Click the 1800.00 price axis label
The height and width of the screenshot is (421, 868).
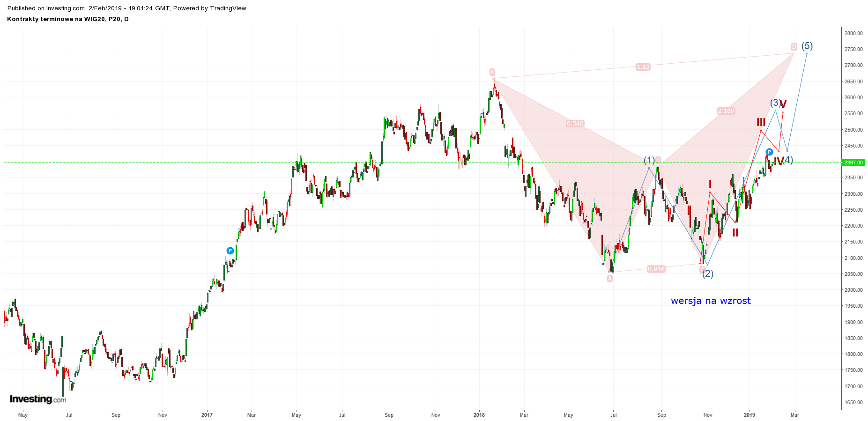pos(853,354)
